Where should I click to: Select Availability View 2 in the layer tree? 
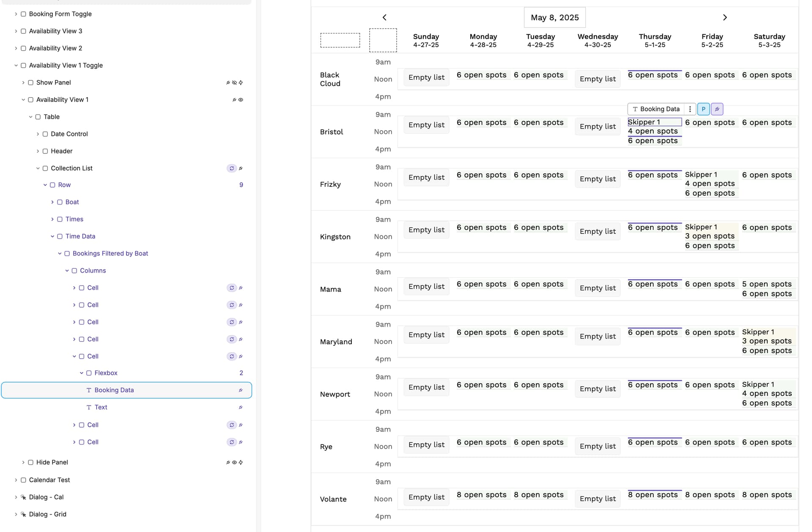coord(55,48)
